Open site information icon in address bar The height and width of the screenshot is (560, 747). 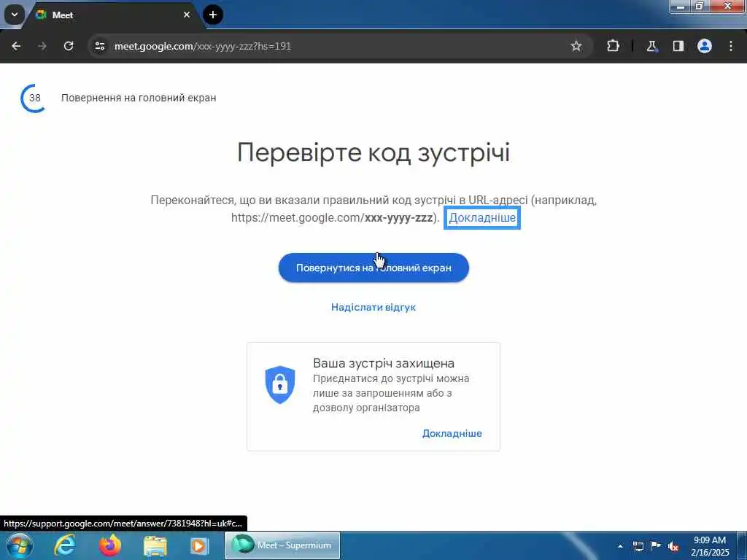click(99, 46)
